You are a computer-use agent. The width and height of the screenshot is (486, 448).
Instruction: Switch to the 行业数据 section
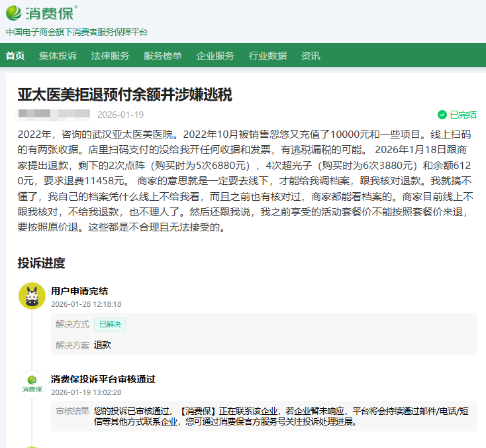tap(267, 56)
